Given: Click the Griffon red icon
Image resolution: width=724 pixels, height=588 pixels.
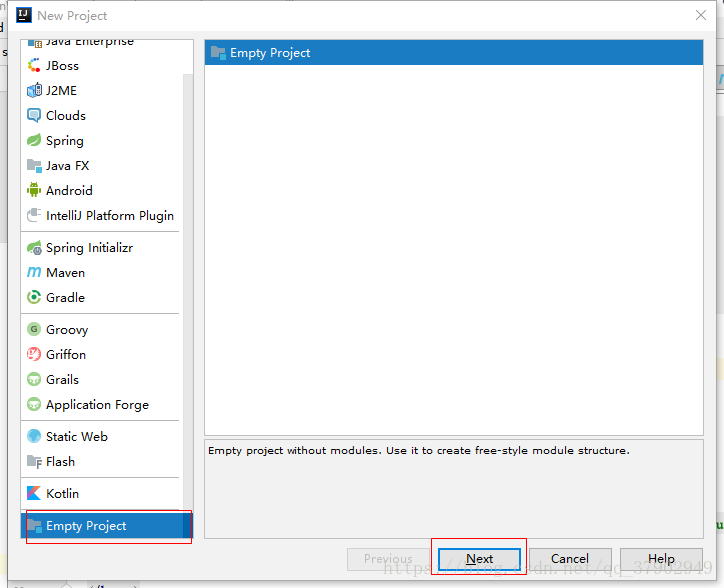Looking at the screenshot, I should click(x=34, y=354).
